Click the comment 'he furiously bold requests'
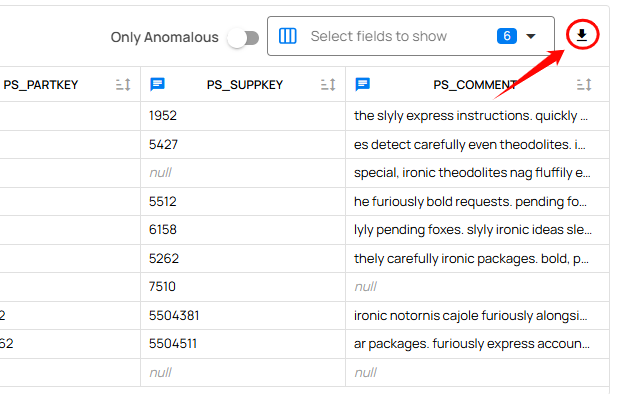This screenshot has width=619, height=394. point(470,201)
